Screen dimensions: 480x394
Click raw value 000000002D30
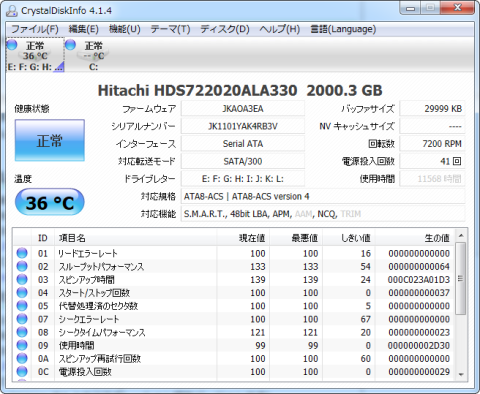coord(419,345)
